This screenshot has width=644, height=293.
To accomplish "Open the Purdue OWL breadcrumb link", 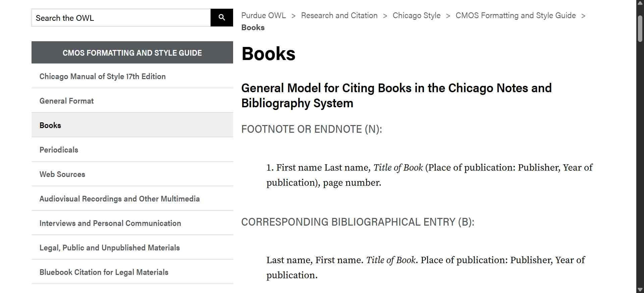I will [x=264, y=15].
